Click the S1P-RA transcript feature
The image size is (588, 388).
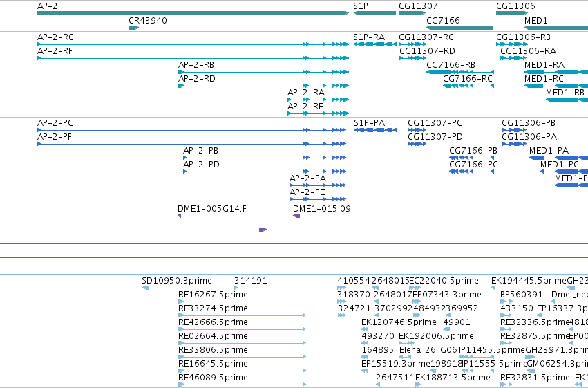(x=375, y=44)
